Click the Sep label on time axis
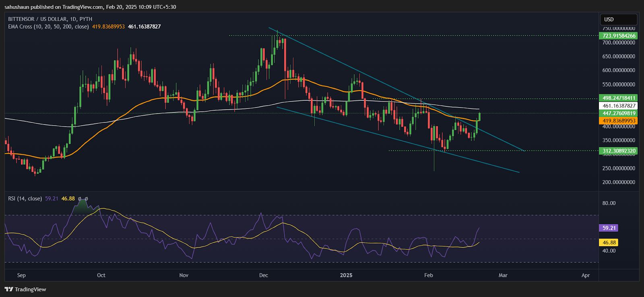The image size is (644, 297). 21,275
